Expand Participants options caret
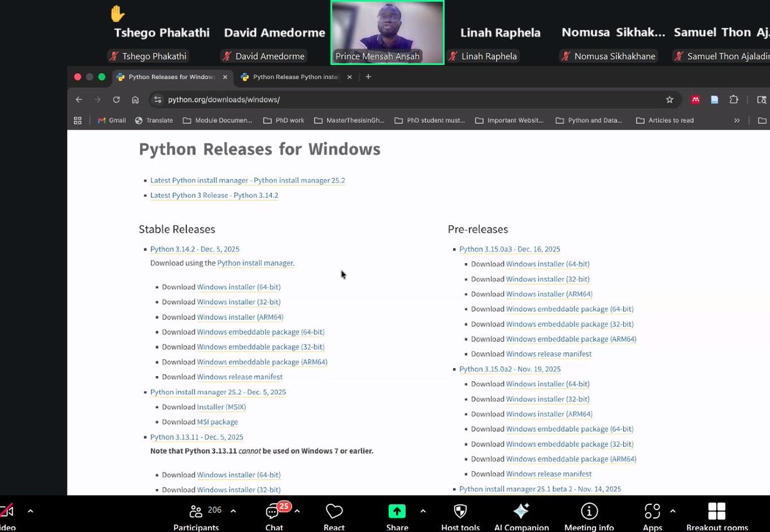The image size is (770, 532). click(233, 511)
